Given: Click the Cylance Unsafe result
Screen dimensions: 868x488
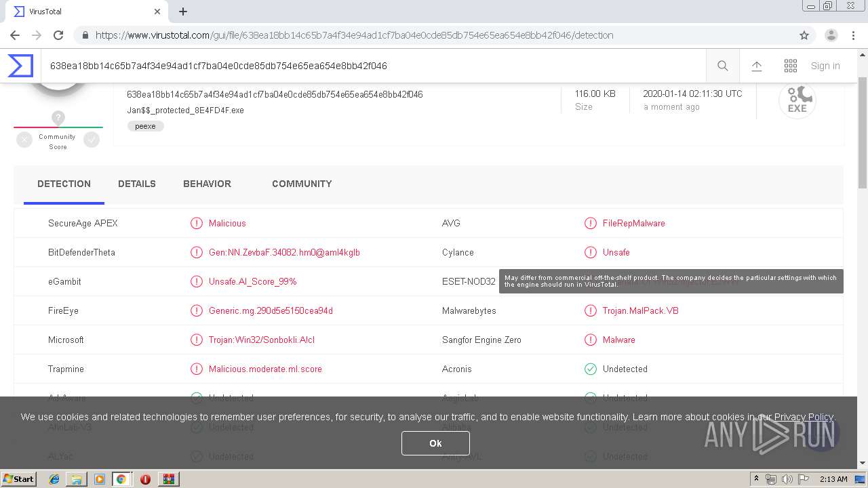Looking at the screenshot, I should coord(616,252).
